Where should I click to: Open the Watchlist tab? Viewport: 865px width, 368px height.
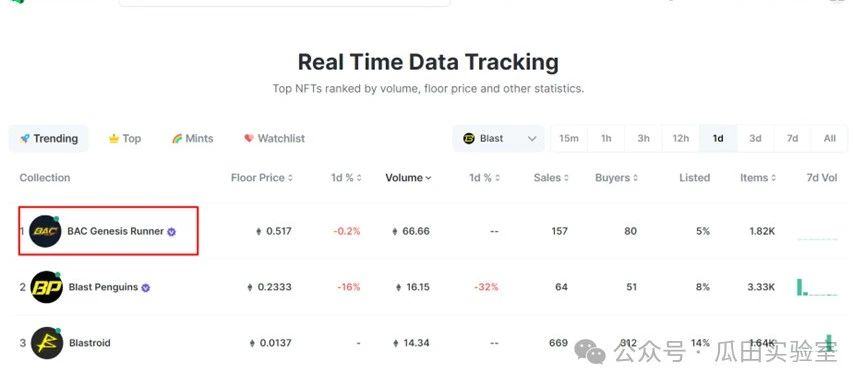point(274,138)
